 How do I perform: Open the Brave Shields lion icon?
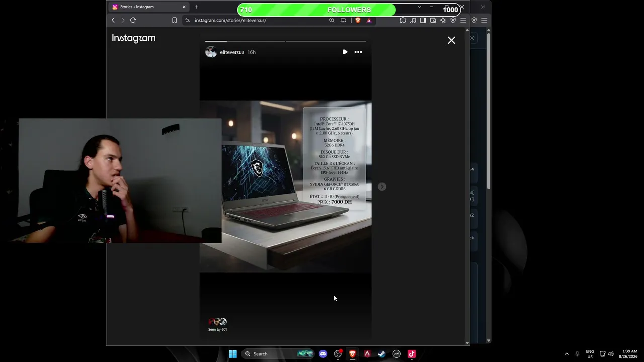pyautogui.click(x=358, y=20)
